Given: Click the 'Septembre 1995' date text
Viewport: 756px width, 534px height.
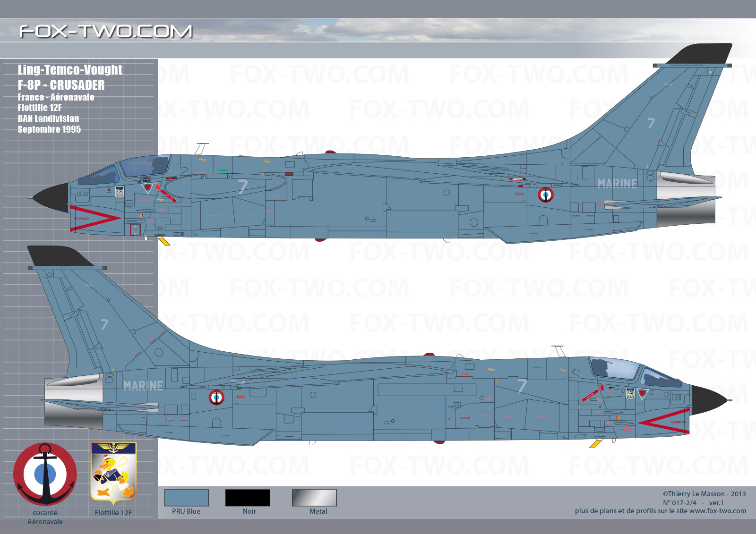Looking at the screenshot, I should coord(49,129).
